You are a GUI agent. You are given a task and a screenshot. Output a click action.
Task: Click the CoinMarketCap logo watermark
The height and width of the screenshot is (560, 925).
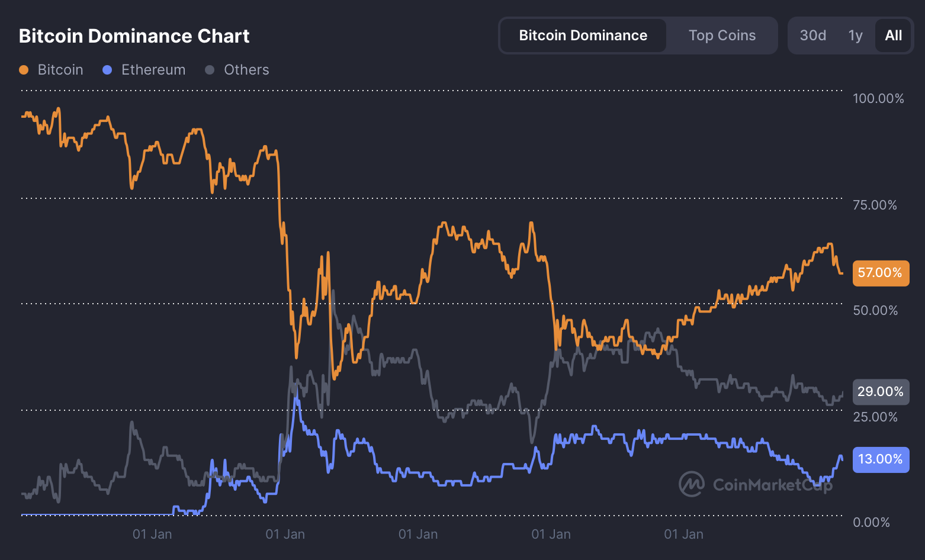[x=756, y=484]
